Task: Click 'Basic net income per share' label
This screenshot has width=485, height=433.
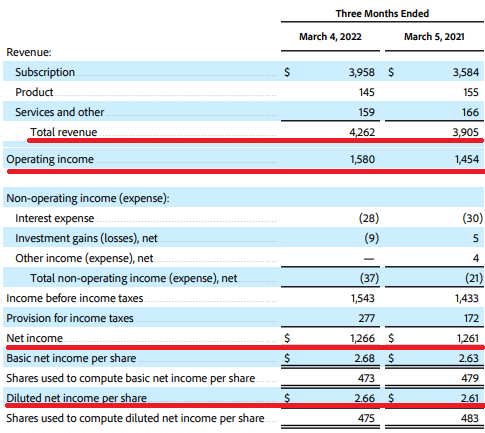Action: click(x=71, y=358)
